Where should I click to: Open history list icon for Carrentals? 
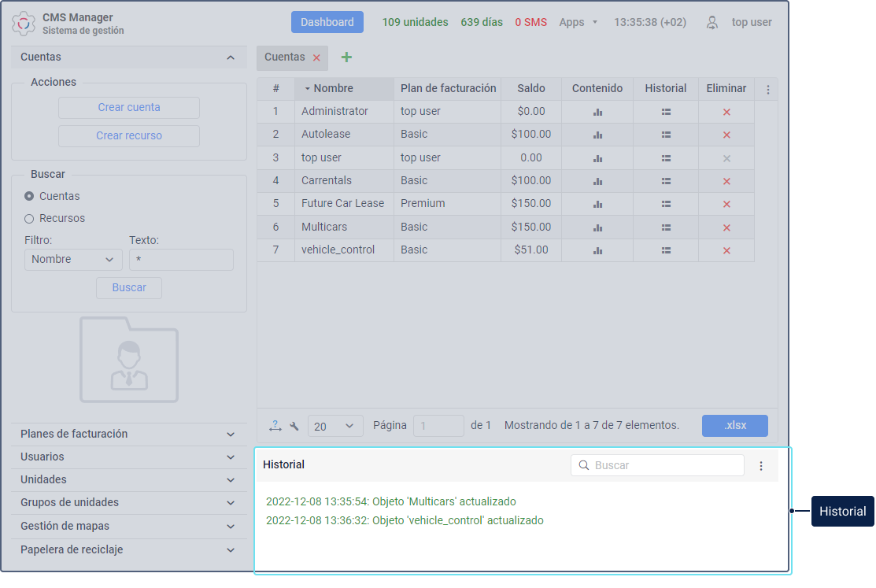666,181
